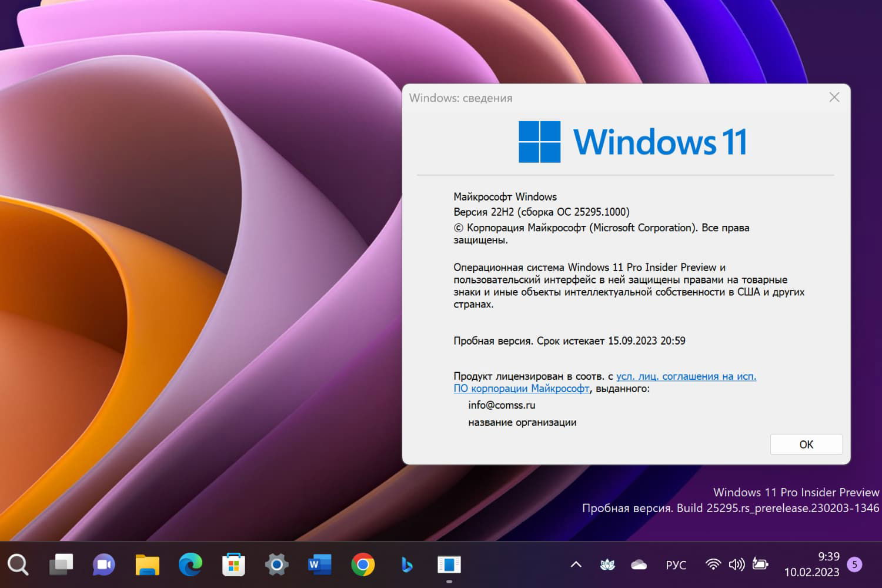Click the "Windows: сведения" title bar text
This screenshot has width=882, height=588.
click(461, 98)
